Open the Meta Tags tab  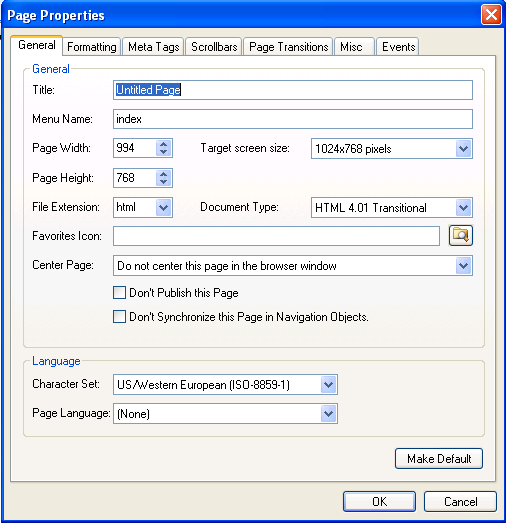click(153, 47)
